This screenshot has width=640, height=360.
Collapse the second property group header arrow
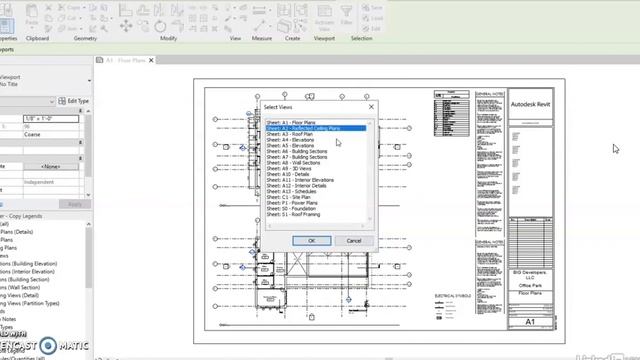80,142
